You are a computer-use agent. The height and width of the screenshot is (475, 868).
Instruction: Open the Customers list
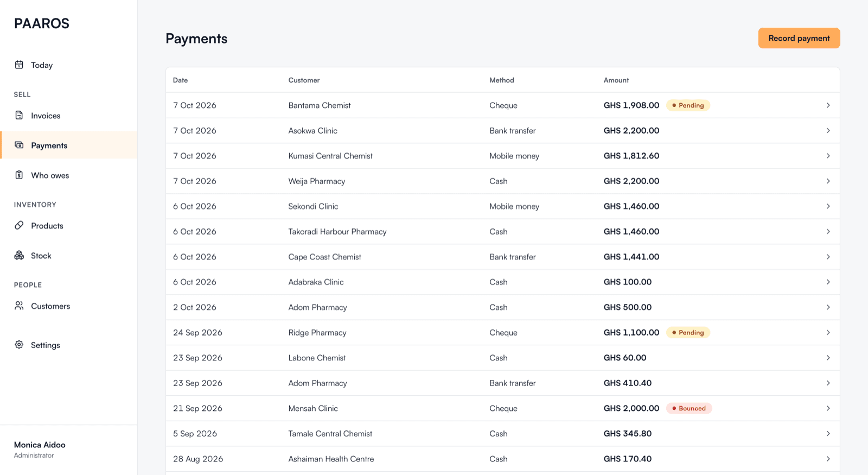click(x=69, y=306)
